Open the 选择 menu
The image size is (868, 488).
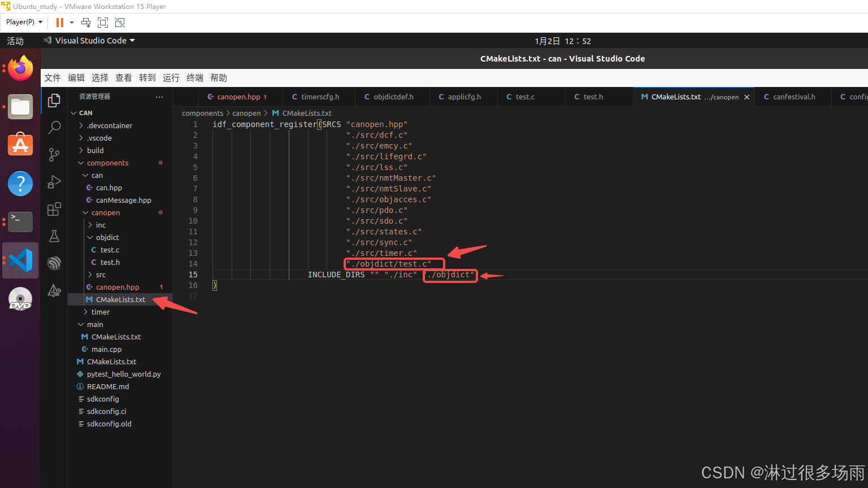pyautogui.click(x=100, y=78)
